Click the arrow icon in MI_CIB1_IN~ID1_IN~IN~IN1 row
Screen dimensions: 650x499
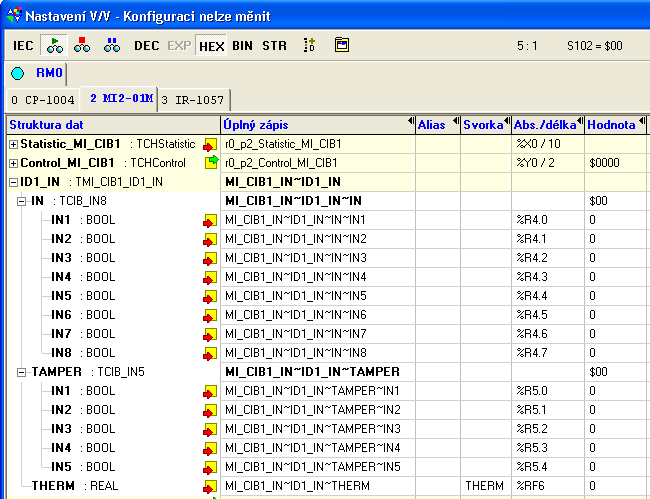210,220
